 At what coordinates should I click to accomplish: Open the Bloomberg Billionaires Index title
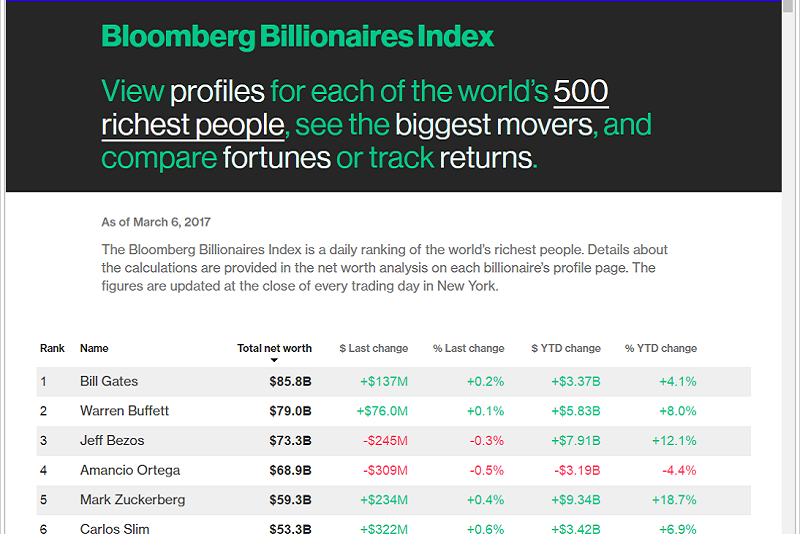[297, 37]
